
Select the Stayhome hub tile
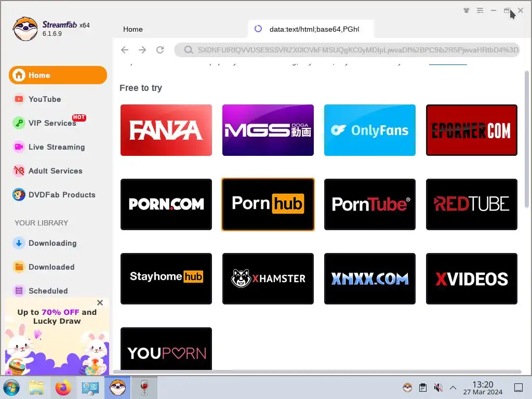click(166, 278)
